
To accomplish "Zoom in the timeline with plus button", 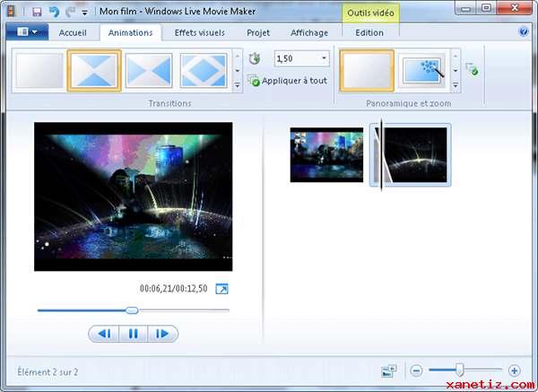I will coord(514,371).
